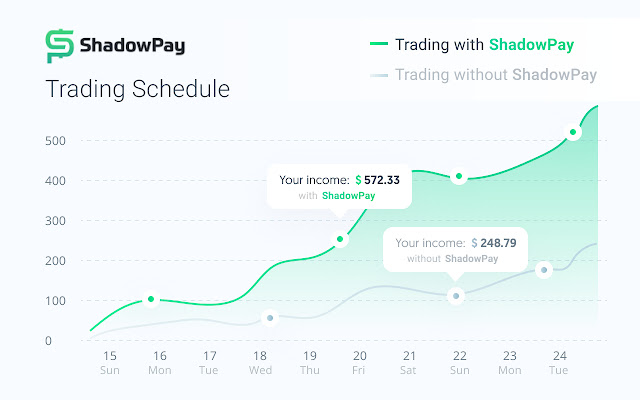Screen dimensions: 640x400
Task: Select the gray data point above Sunday 22
Action: tap(456, 296)
